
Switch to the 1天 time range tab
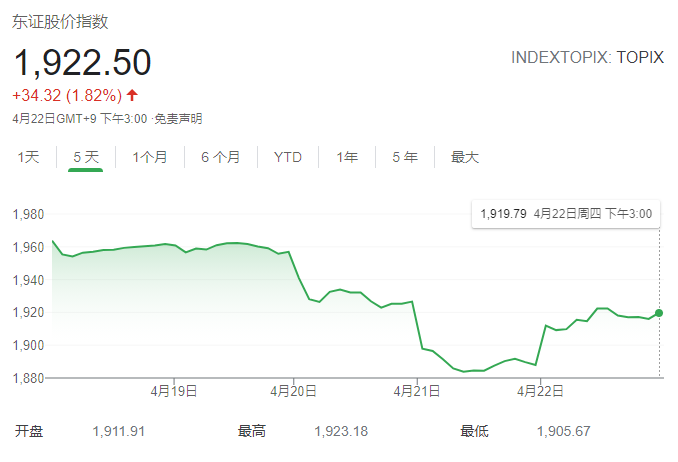28,157
